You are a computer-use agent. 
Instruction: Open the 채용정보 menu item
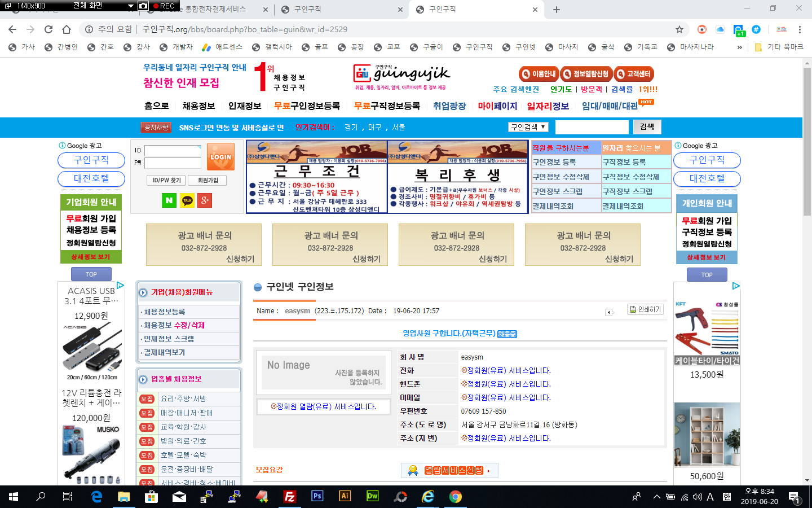coord(198,106)
